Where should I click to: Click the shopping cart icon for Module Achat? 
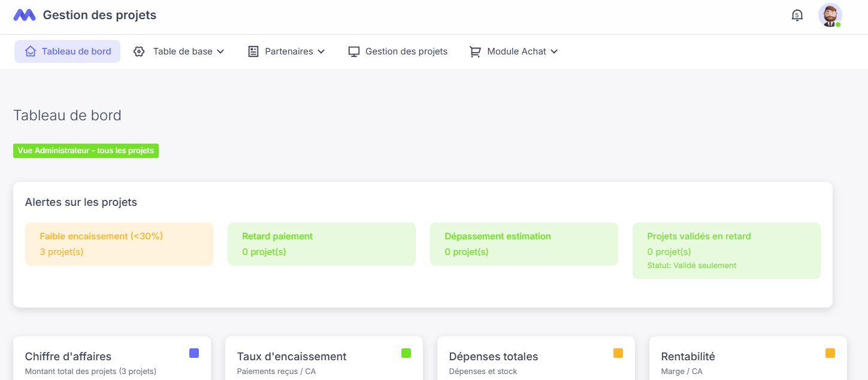point(475,51)
